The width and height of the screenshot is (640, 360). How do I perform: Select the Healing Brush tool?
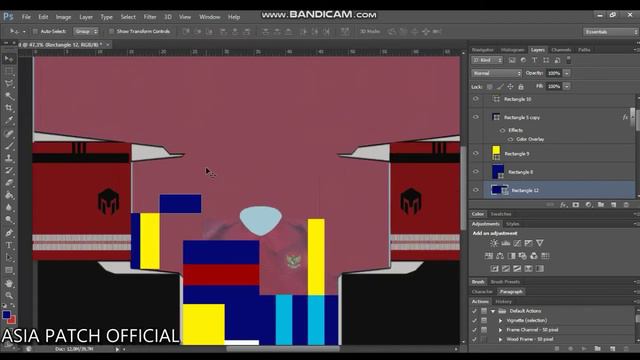pos(9,133)
